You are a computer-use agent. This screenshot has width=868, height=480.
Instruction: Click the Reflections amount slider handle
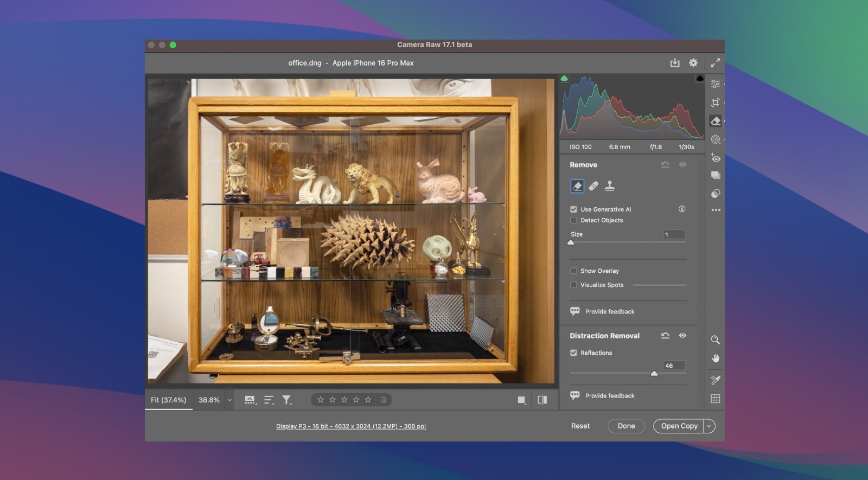click(654, 373)
